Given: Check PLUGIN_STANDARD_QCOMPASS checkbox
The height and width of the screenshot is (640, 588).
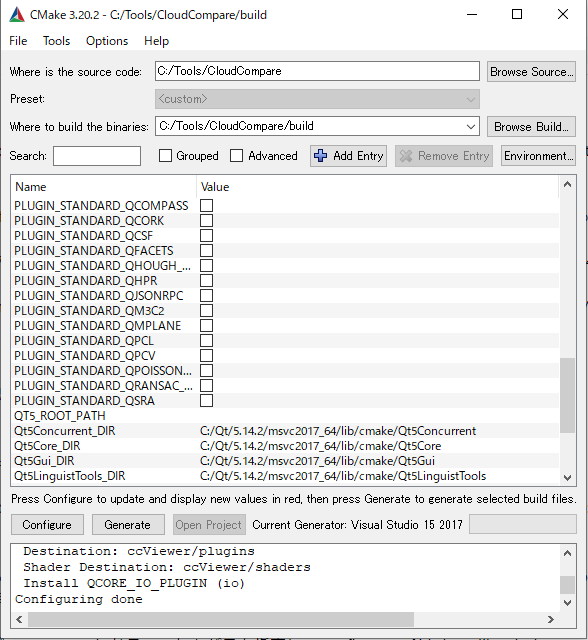Looking at the screenshot, I should 206,205.
